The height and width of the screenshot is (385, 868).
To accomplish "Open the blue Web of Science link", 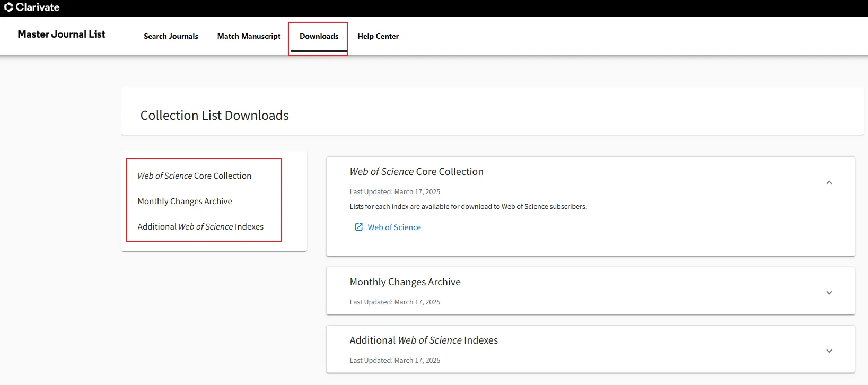I will [x=394, y=227].
